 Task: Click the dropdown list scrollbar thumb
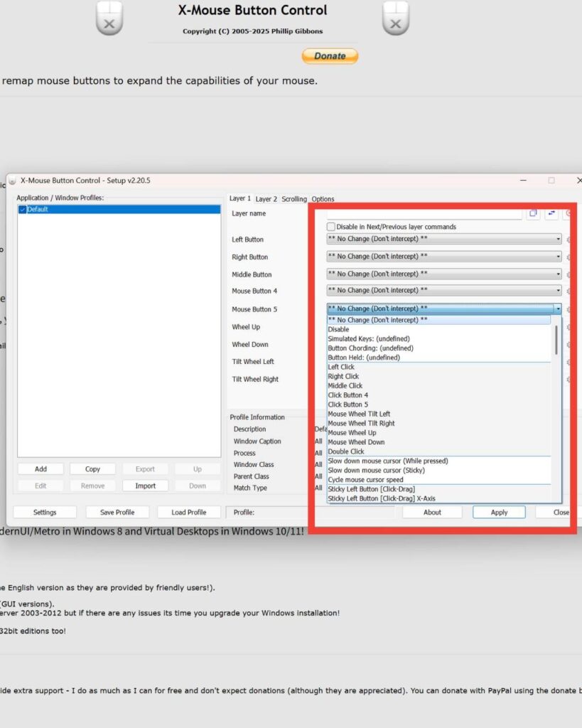556,340
